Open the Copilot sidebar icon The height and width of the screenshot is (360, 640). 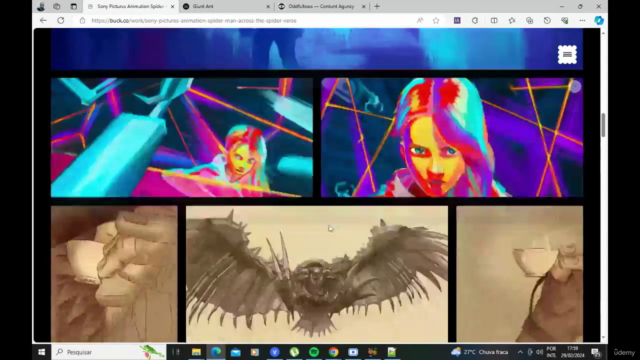tap(599, 20)
